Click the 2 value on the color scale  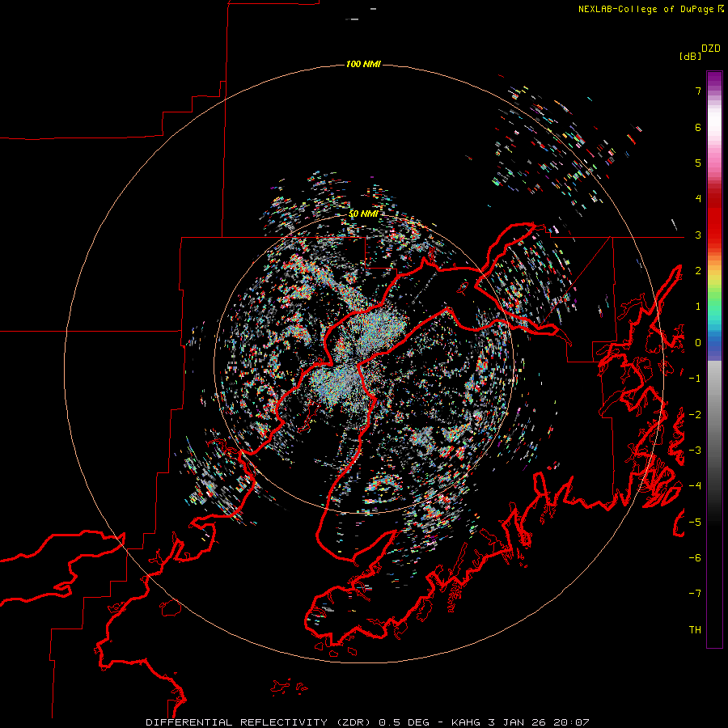point(698,271)
